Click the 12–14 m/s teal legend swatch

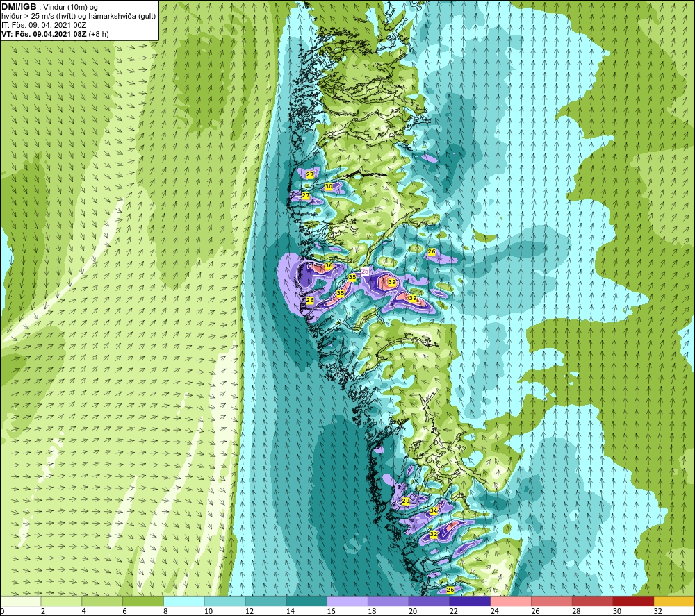265,601
